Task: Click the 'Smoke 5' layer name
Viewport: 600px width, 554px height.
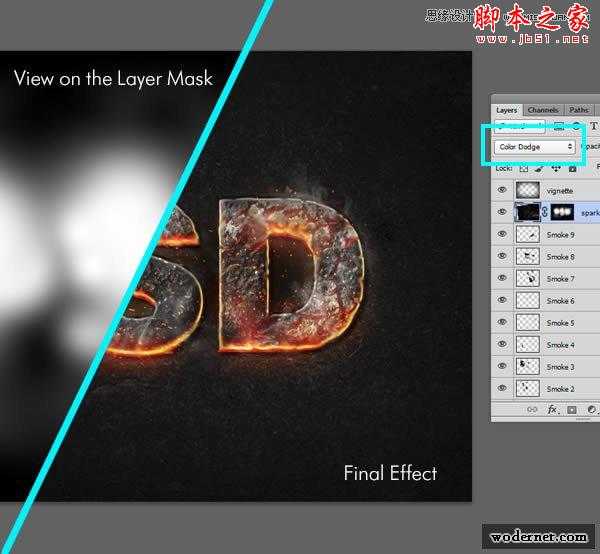Action: pos(561,323)
